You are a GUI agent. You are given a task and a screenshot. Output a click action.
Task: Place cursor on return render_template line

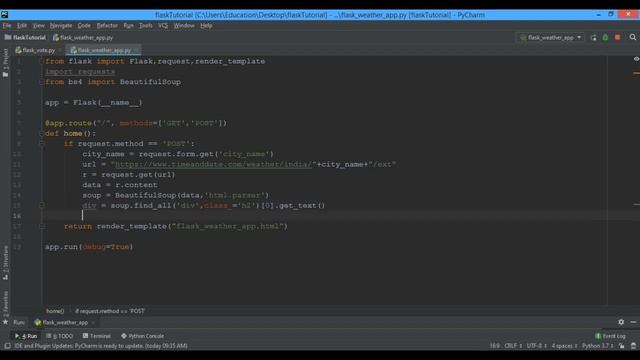coord(176,226)
